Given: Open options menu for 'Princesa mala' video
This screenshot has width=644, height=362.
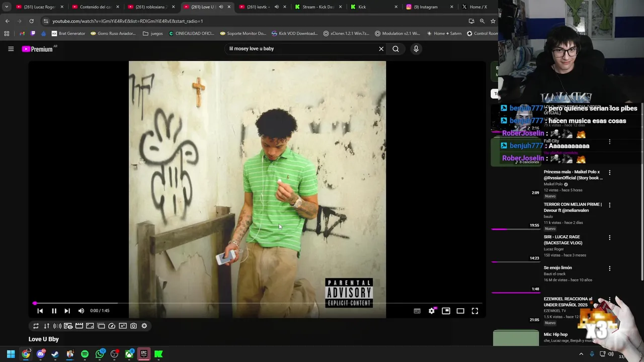Looking at the screenshot, I should pyautogui.click(x=609, y=172).
